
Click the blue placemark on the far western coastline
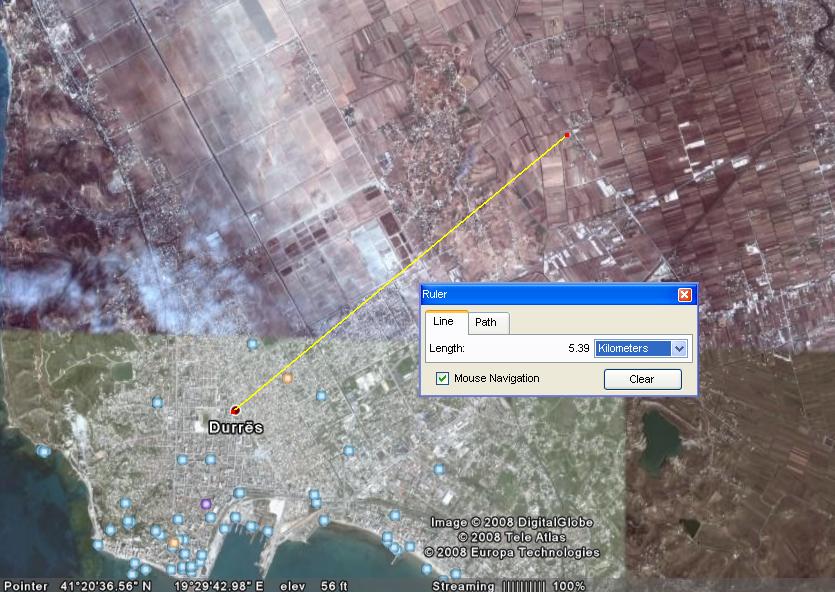[x=42, y=451]
